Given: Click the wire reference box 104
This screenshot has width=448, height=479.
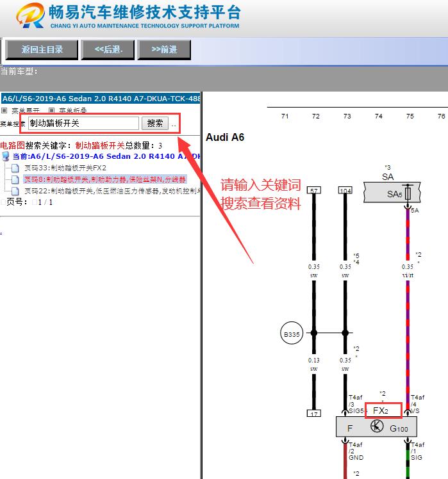Looking at the screenshot, I should click(345, 190).
